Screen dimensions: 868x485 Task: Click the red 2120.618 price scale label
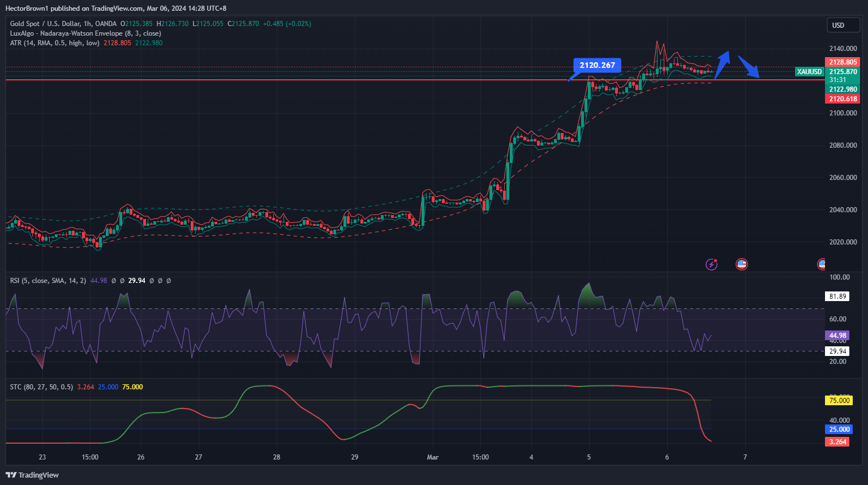click(x=843, y=99)
